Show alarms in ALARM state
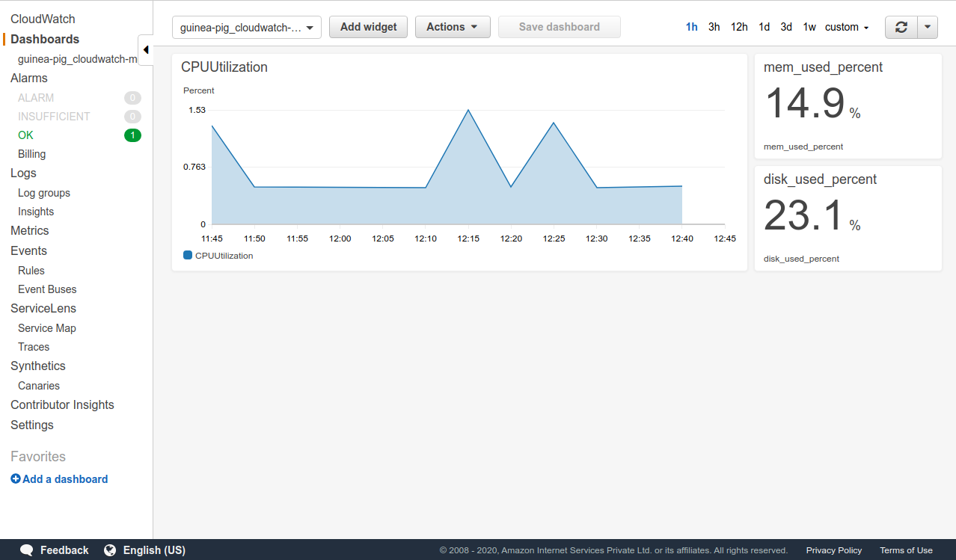 [36, 98]
